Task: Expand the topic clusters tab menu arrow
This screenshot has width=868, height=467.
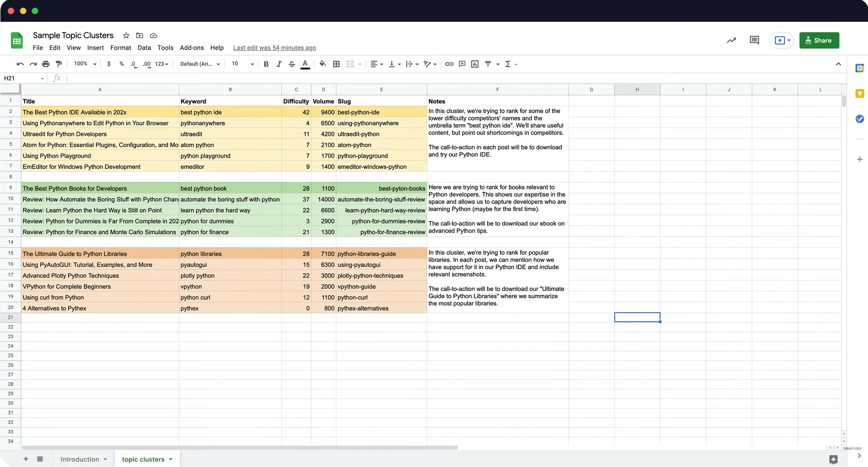Action: [x=171, y=459]
